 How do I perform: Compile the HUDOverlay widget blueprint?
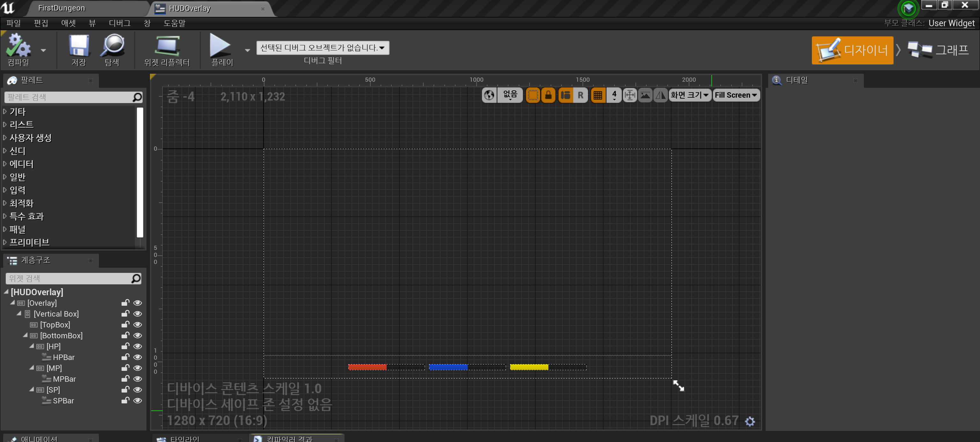18,49
